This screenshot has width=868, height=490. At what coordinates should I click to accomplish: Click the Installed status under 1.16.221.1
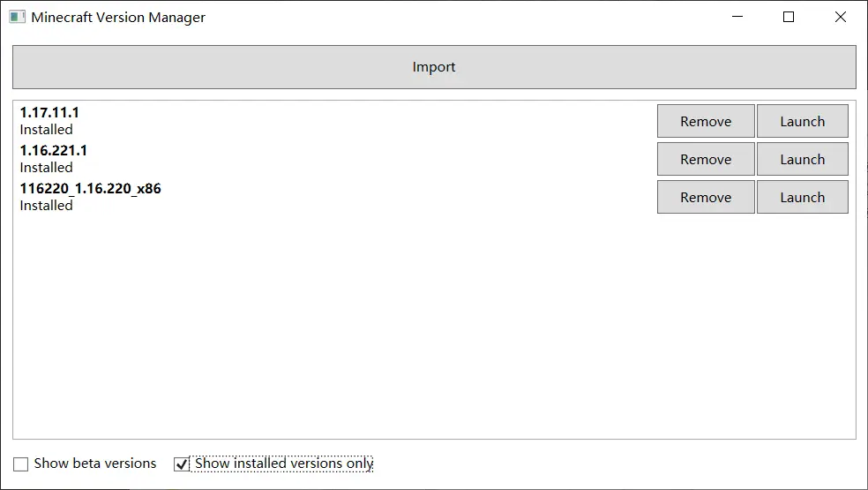click(47, 168)
